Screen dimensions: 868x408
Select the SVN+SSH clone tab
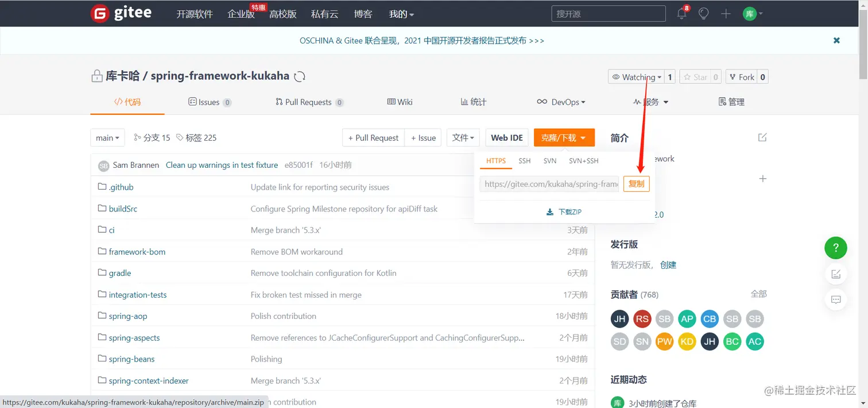tap(584, 161)
